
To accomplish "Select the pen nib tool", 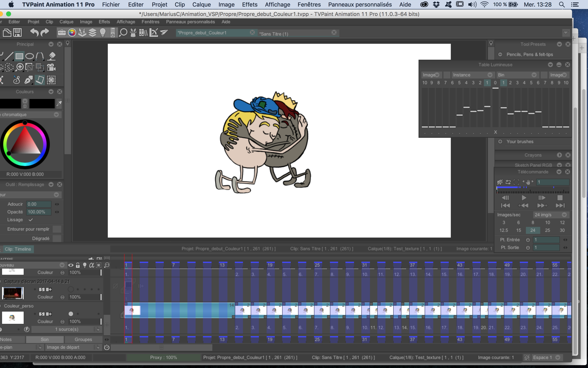I will [28, 80].
